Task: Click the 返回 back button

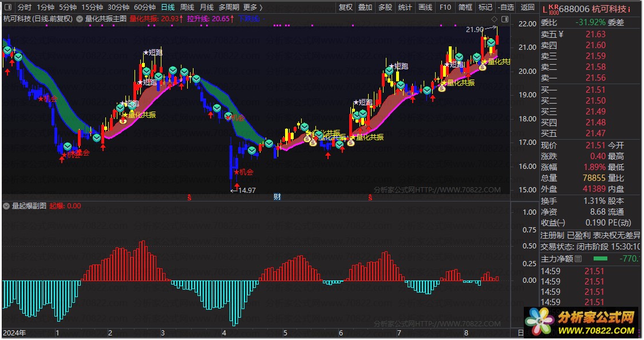Action: point(527,7)
